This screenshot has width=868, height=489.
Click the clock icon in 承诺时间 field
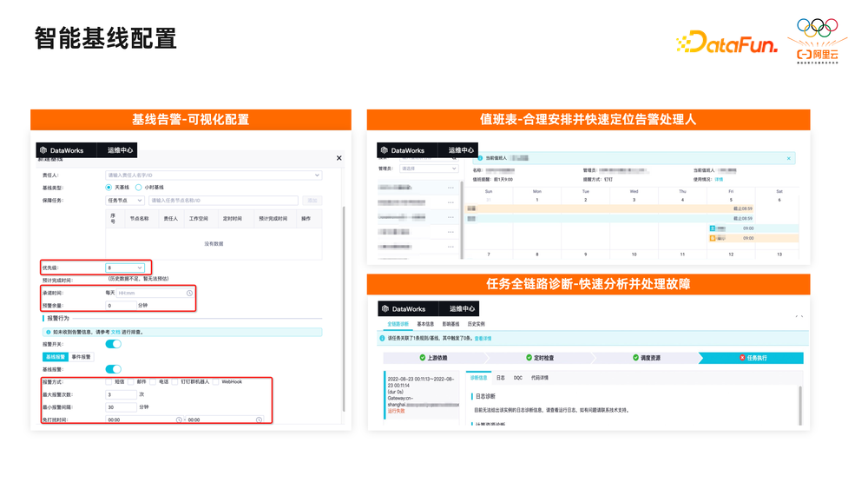189,293
